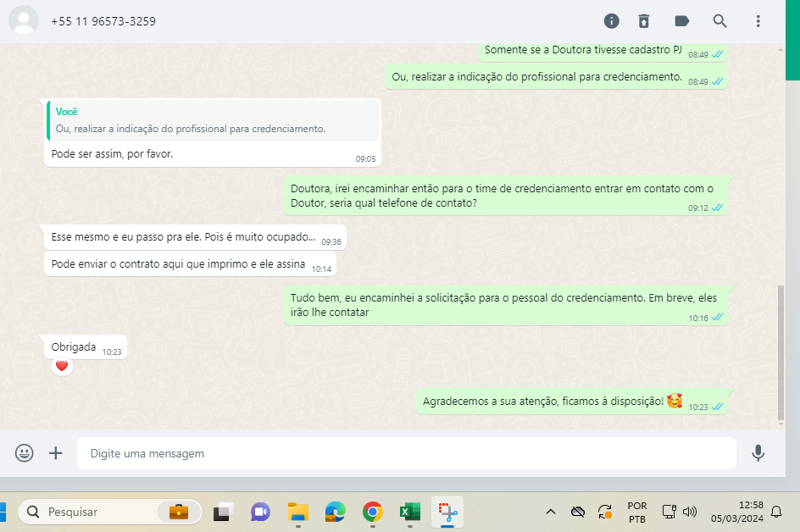Screen dimensions: 800x532
Task: Click the quoted 'Você' reply preview
Action: (x=212, y=120)
